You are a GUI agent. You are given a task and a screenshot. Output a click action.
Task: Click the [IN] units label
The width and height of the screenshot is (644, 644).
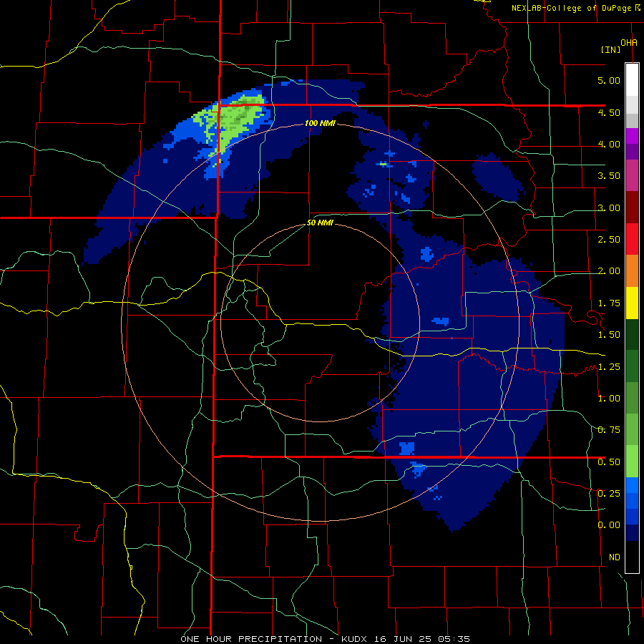(x=610, y=49)
